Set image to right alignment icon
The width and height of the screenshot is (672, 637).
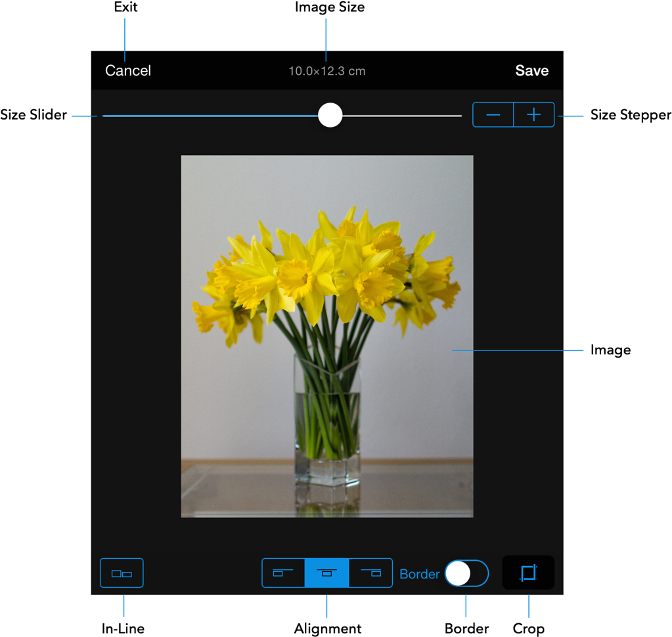[370, 573]
